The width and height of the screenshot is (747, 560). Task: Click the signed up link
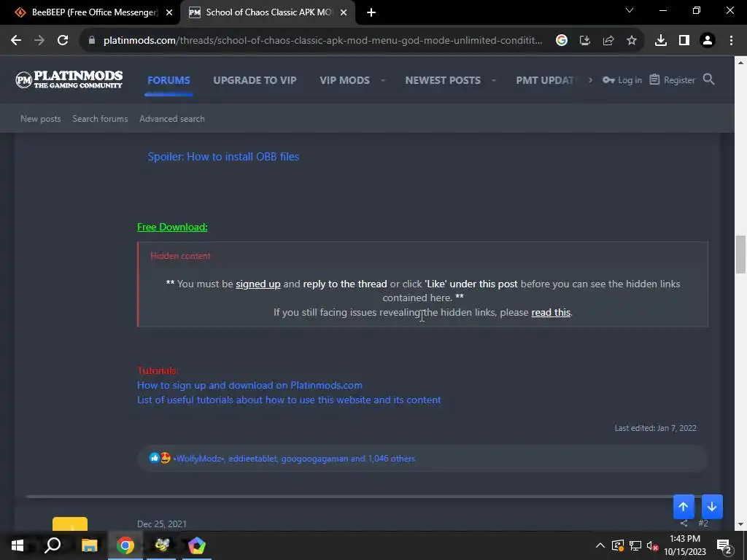(x=258, y=284)
